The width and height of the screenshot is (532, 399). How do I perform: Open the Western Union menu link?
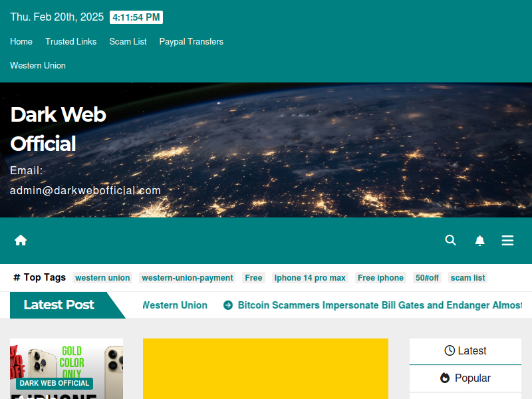(x=38, y=65)
